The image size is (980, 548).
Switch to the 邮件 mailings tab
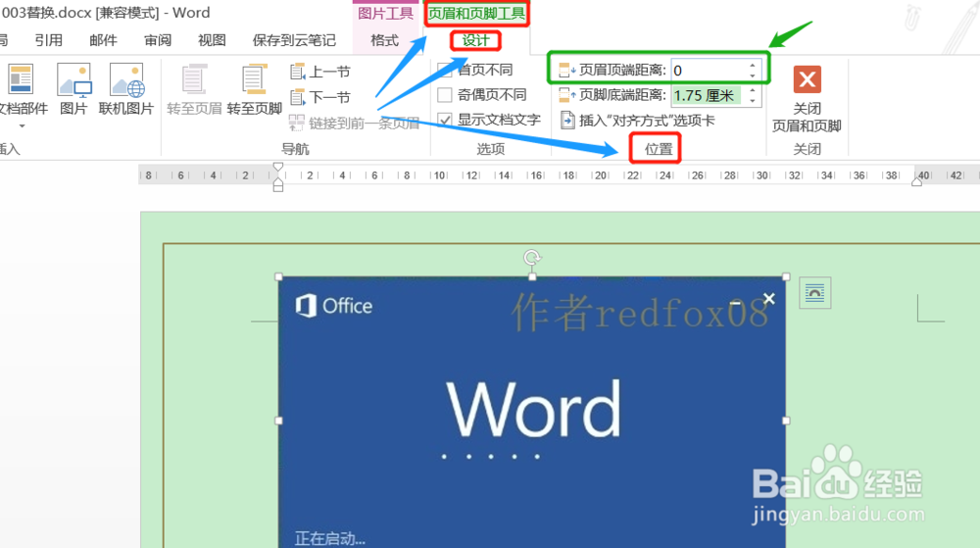click(x=103, y=40)
